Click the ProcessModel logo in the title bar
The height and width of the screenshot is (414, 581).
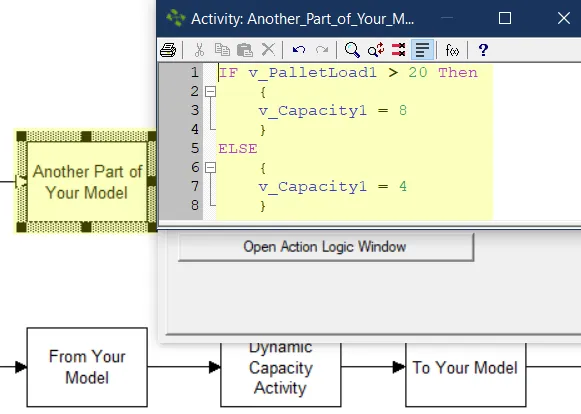pos(176,18)
